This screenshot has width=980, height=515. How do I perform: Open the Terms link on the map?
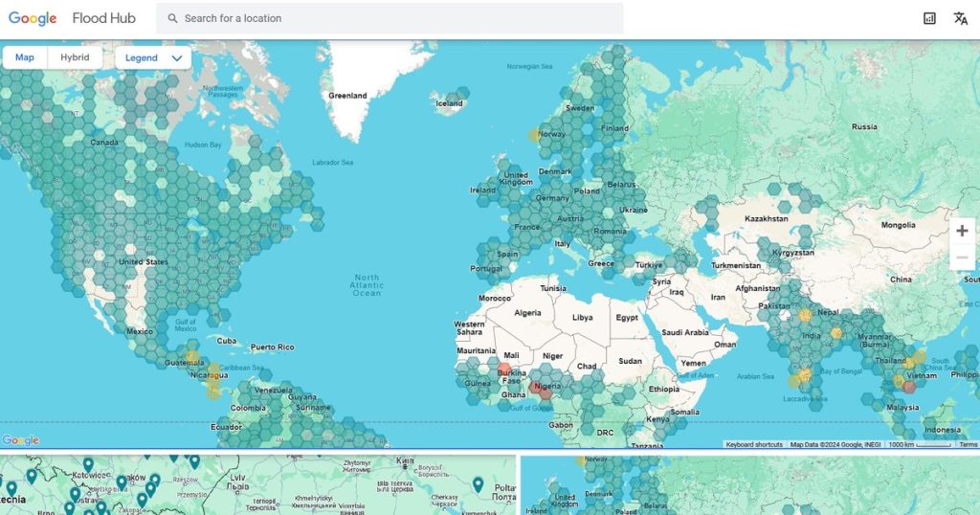coord(969,444)
